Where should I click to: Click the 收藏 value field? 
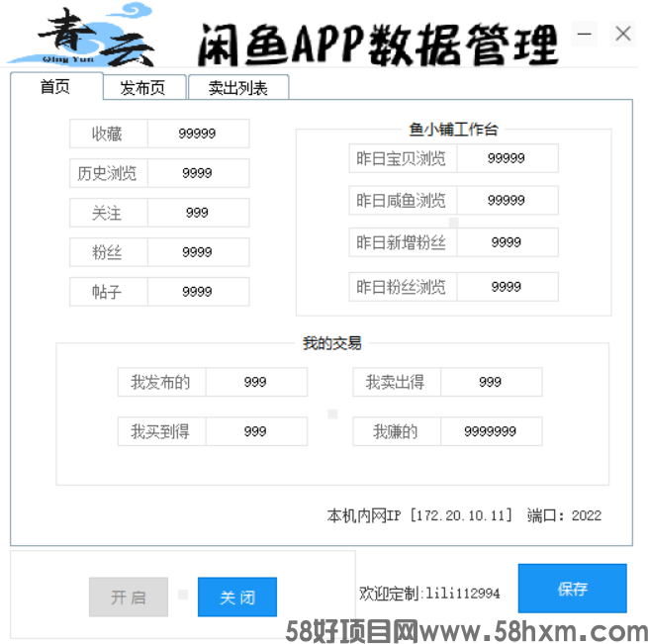(x=198, y=134)
